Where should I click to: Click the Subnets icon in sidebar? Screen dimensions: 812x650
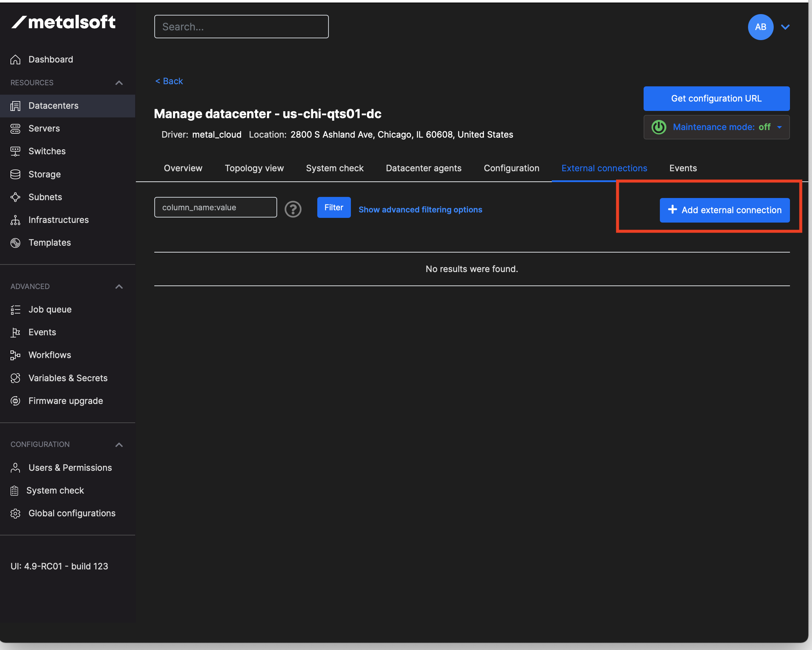[15, 197]
